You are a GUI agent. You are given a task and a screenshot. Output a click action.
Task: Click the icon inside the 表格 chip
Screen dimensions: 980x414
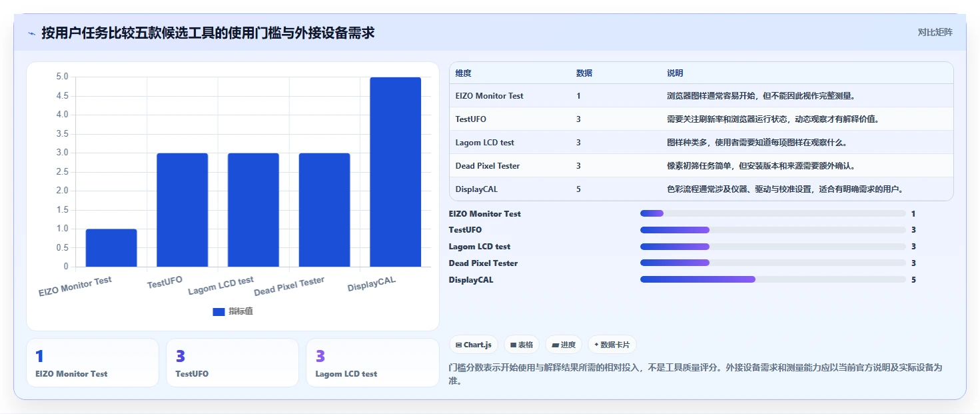click(x=513, y=345)
